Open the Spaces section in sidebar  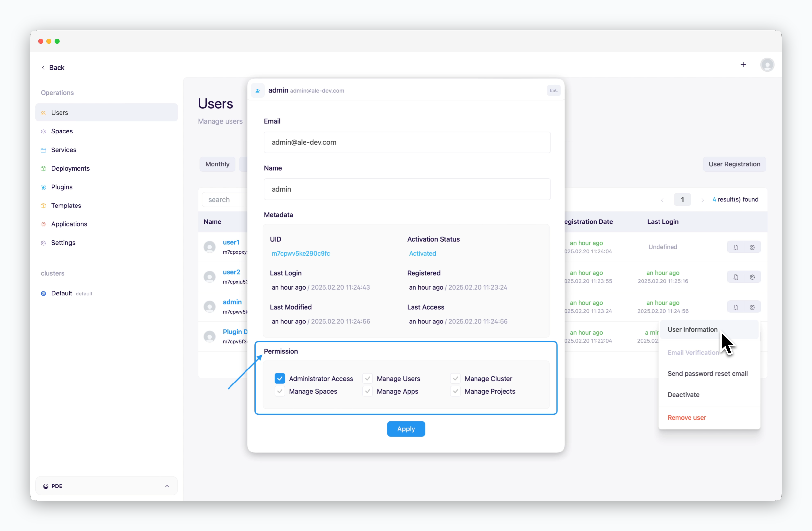(x=107, y=131)
